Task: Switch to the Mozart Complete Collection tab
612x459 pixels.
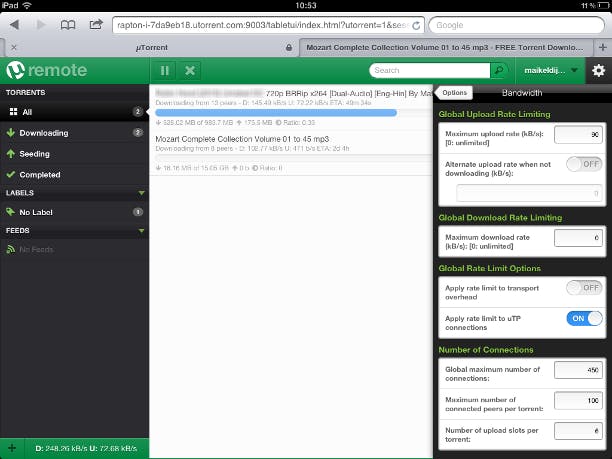Action: pyautogui.click(x=444, y=47)
